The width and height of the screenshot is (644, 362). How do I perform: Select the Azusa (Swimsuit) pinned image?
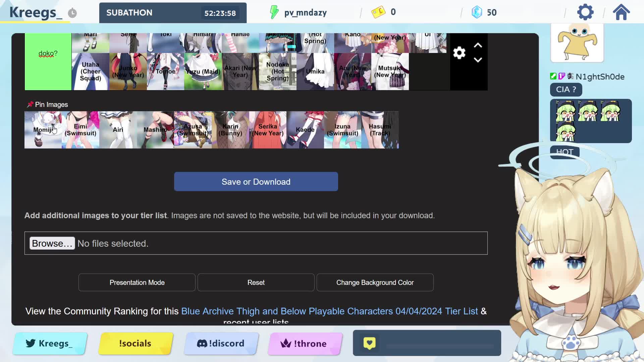click(193, 130)
